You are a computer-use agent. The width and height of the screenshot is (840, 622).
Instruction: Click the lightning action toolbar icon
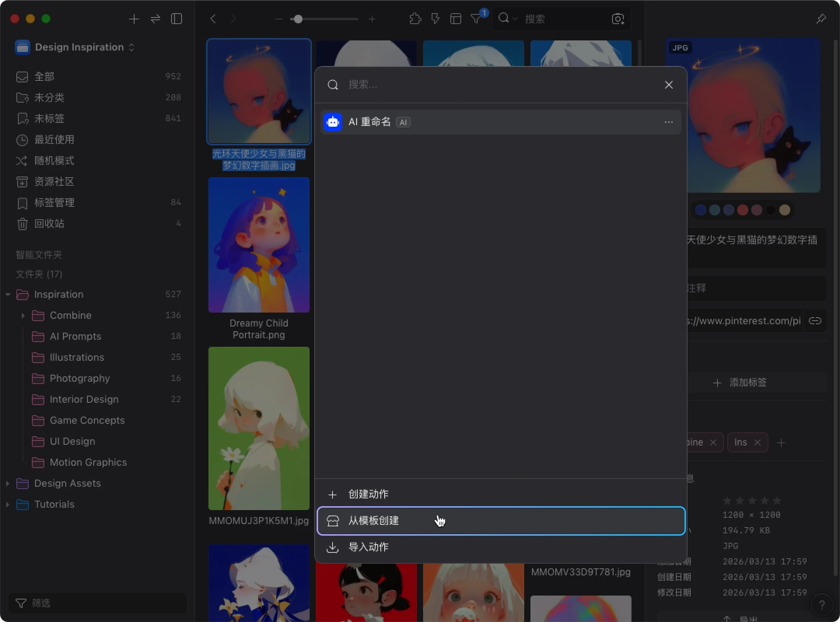(435, 19)
